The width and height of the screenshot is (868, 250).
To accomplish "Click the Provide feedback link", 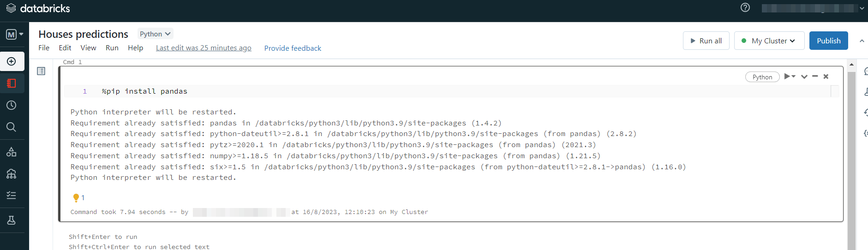I will (x=293, y=48).
